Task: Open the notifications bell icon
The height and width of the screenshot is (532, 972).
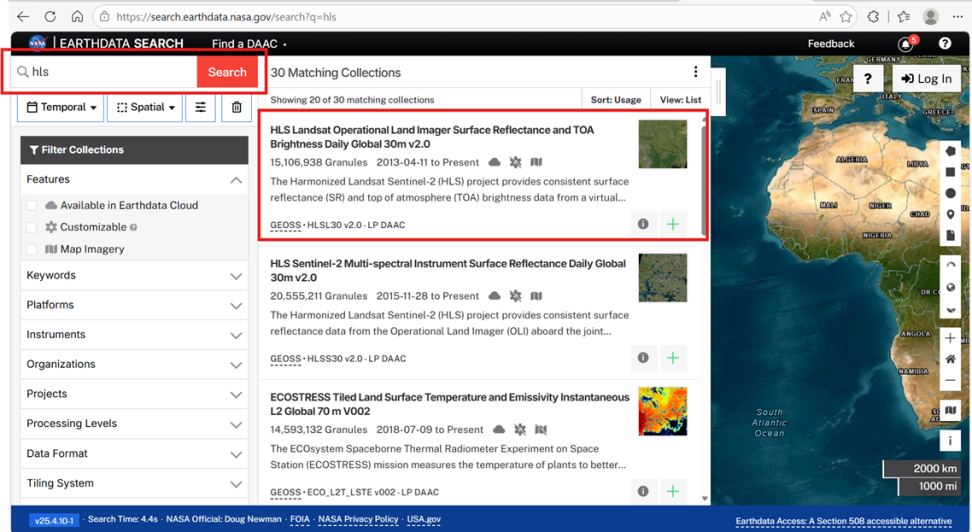Action: pos(906,44)
